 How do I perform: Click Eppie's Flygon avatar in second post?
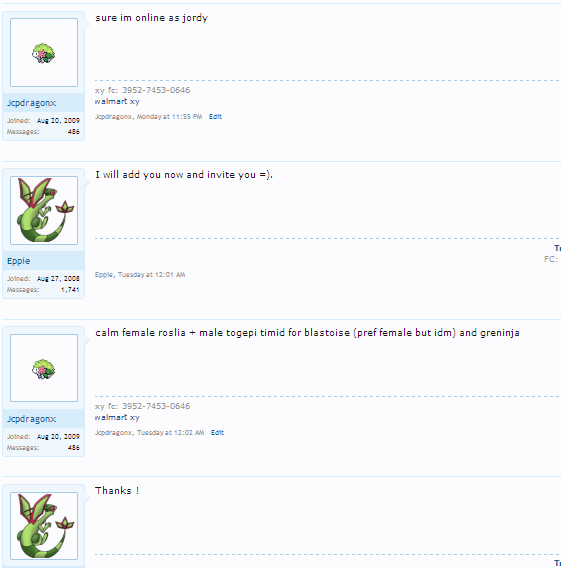44,210
